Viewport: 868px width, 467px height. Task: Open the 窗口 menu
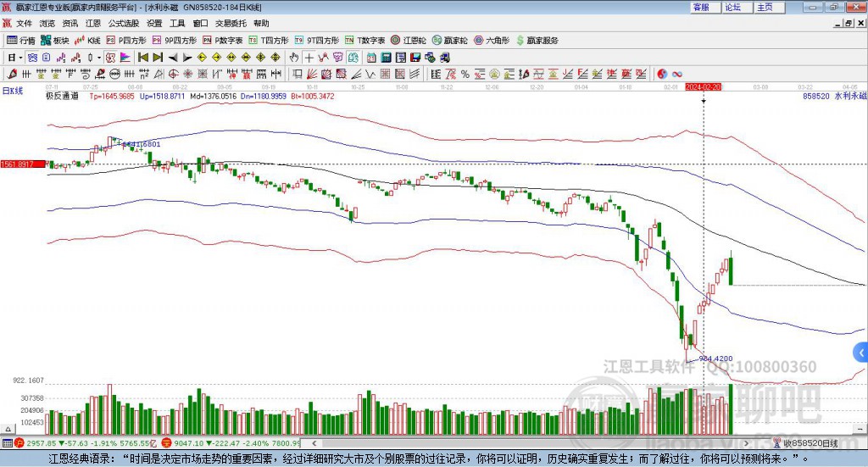point(200,23)
